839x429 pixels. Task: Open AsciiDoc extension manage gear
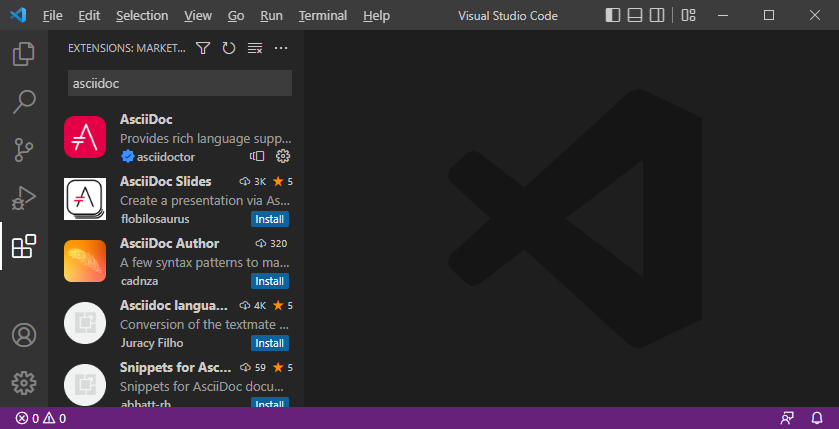pos(283,156)
